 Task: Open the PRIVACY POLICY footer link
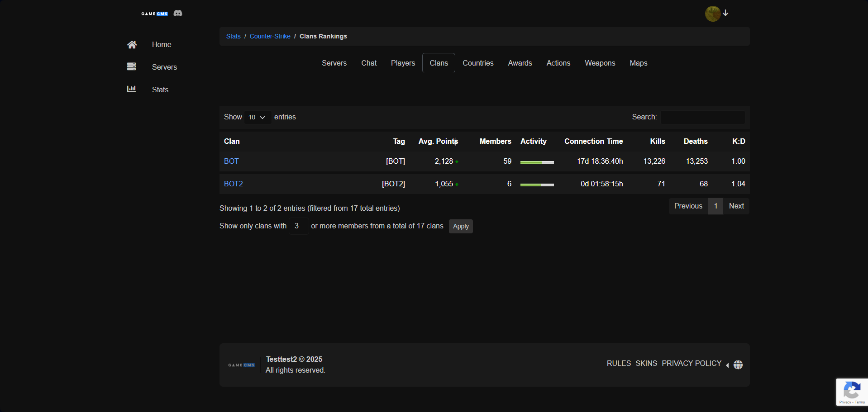coord(692,363)
